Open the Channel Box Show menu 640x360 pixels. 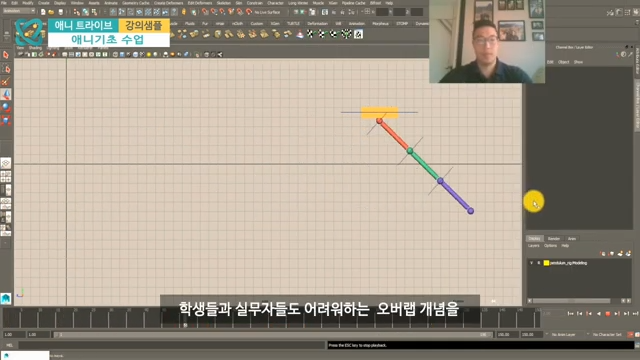(578, 62)
